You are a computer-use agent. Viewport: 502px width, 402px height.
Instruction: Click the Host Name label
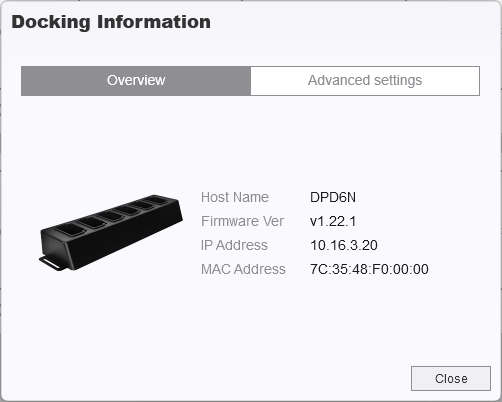coord(235,197)
